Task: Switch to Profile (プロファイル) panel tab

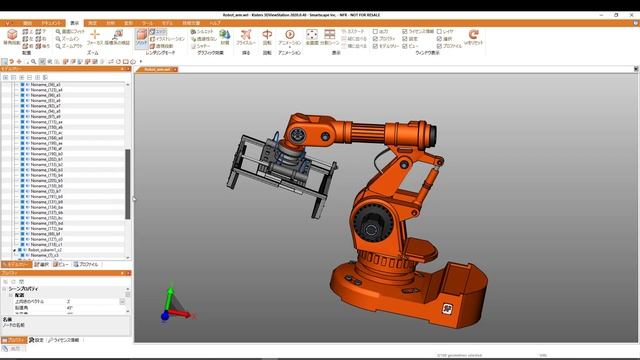Action: 86,264
